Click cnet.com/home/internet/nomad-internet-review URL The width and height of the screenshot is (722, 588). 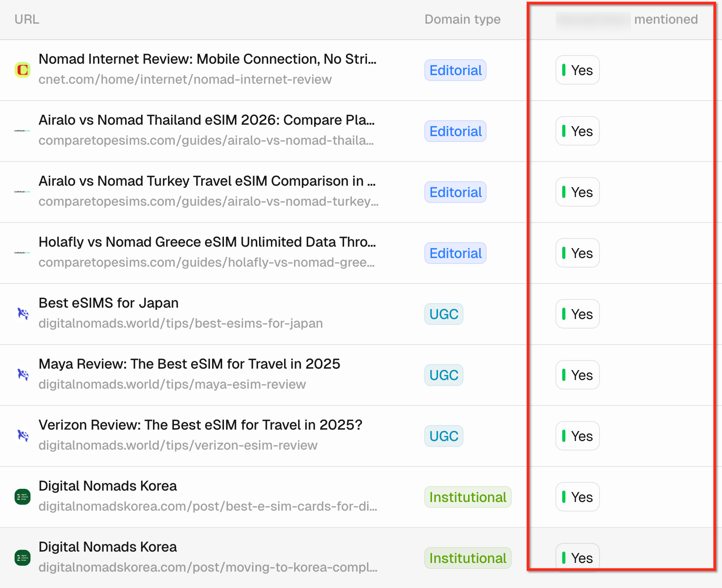[185, 80]
